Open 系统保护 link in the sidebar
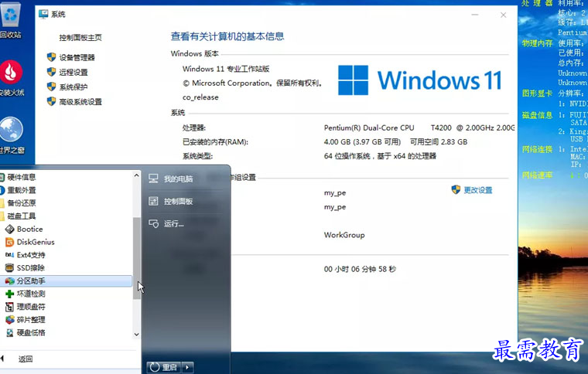The width and height of the screenshot is (588, 374). point(73,87)
